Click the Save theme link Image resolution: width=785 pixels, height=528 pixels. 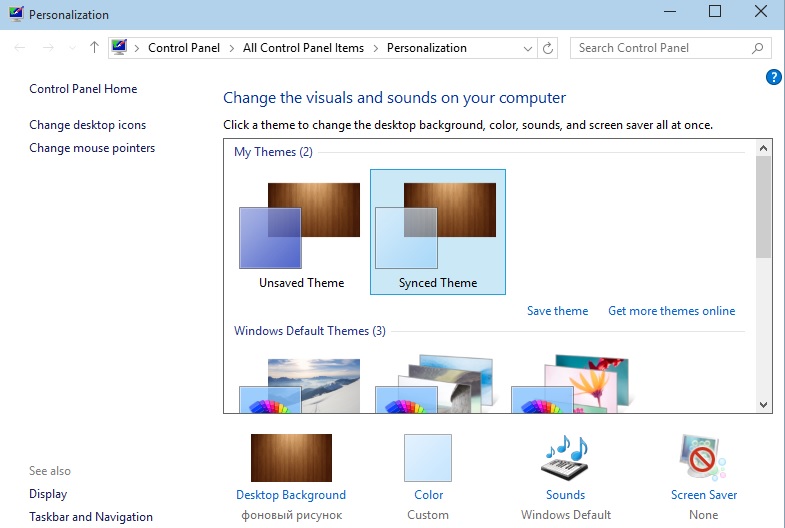tap(557, 311)
